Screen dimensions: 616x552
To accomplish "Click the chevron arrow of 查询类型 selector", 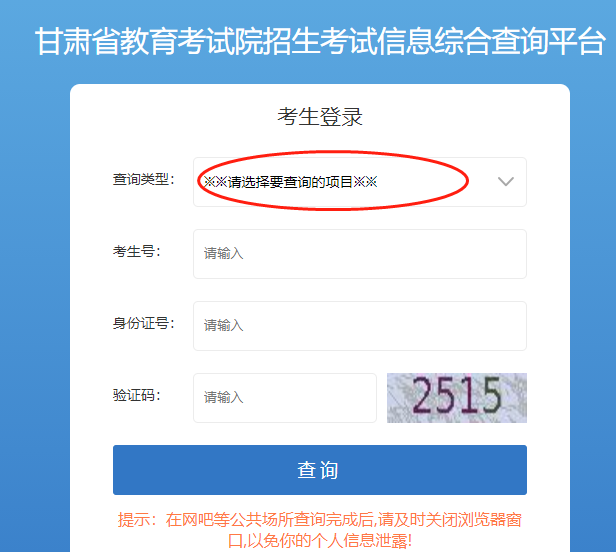I will [x=506, y=182].
